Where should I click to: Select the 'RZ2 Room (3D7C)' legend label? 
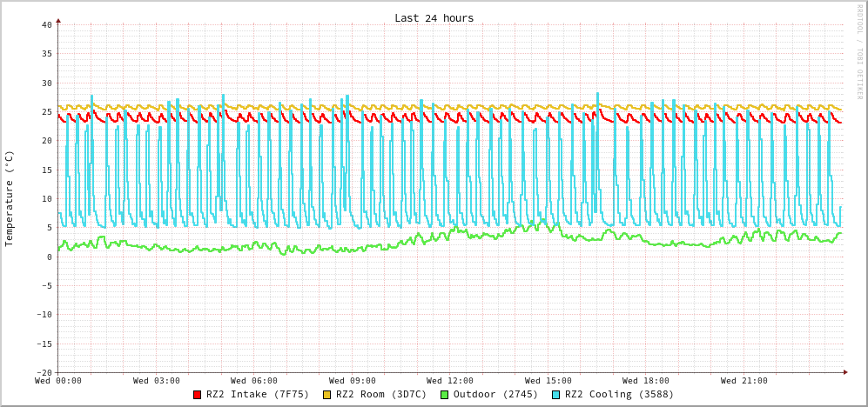point(381,394)
